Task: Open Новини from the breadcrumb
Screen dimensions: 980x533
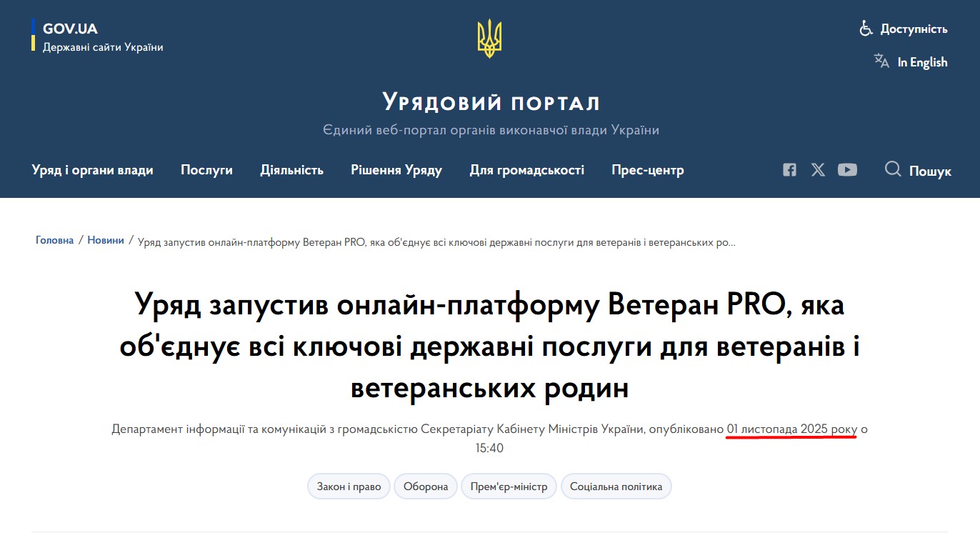Action: click(106, 240)
